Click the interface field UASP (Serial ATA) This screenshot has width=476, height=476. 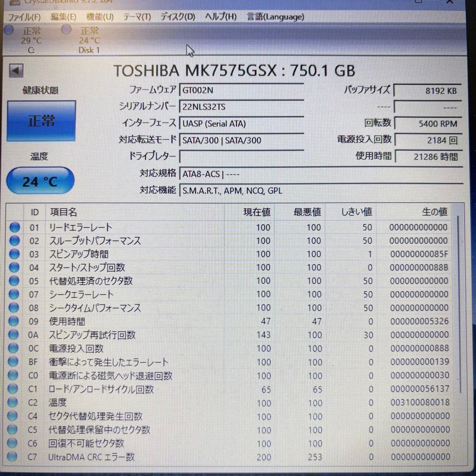point(242,123)
